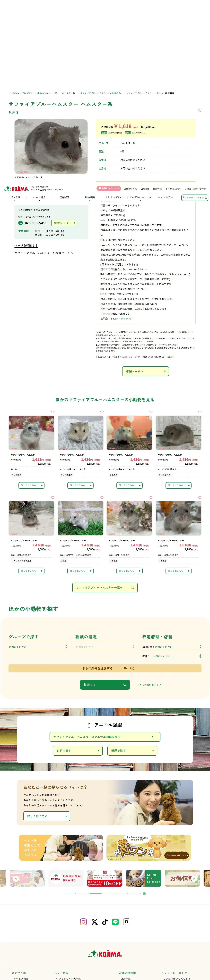Click the Kojima logo in the sticky header
Viewport: 210px width, 980px height.
16,188
